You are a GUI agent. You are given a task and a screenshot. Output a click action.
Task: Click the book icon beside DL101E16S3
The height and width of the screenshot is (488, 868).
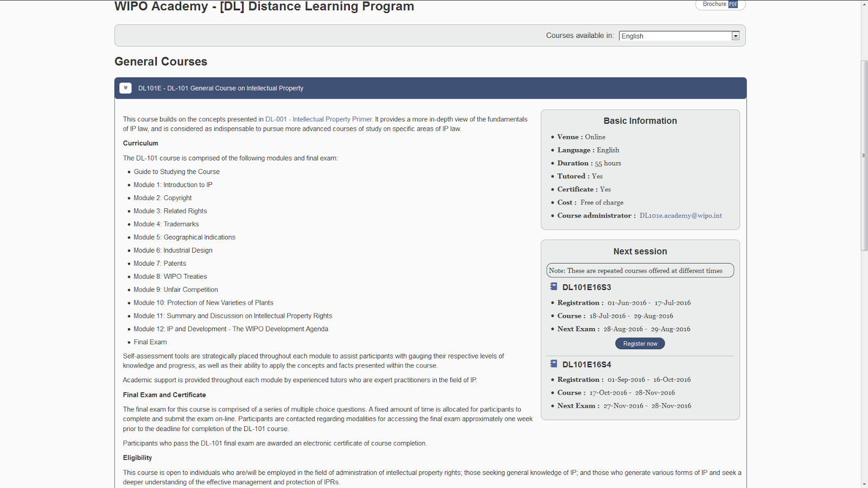click(x=553, y=286)
